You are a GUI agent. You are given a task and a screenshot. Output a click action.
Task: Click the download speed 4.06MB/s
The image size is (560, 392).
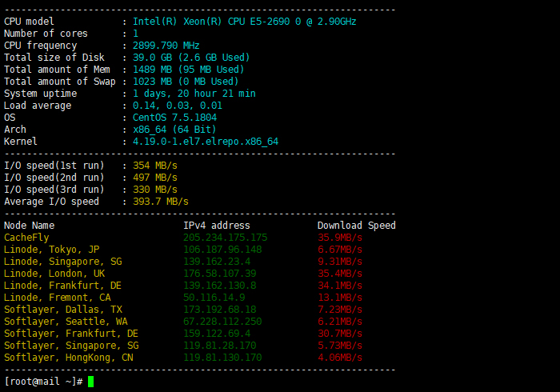click(x=340, y=358)
